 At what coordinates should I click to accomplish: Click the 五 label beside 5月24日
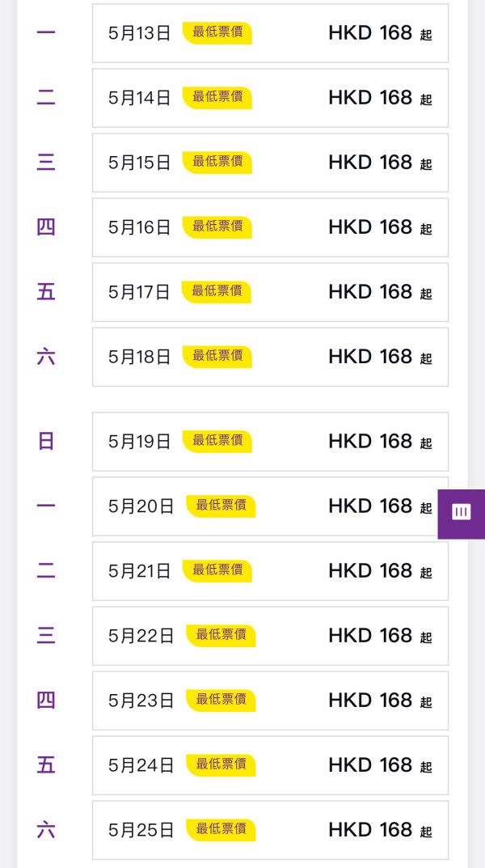45,765
